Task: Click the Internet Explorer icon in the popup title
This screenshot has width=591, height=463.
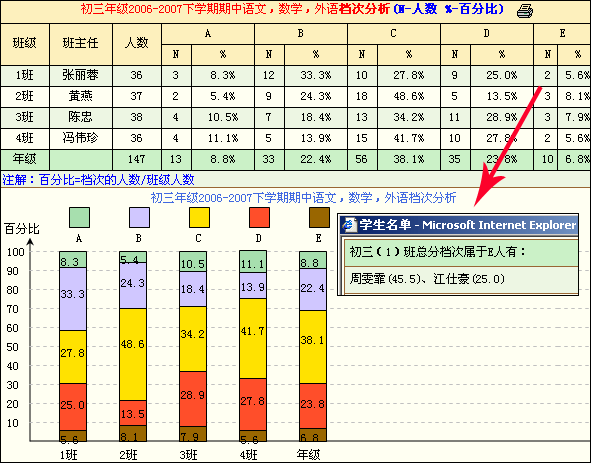Action: pyautogui.click(x=349, y=225)
